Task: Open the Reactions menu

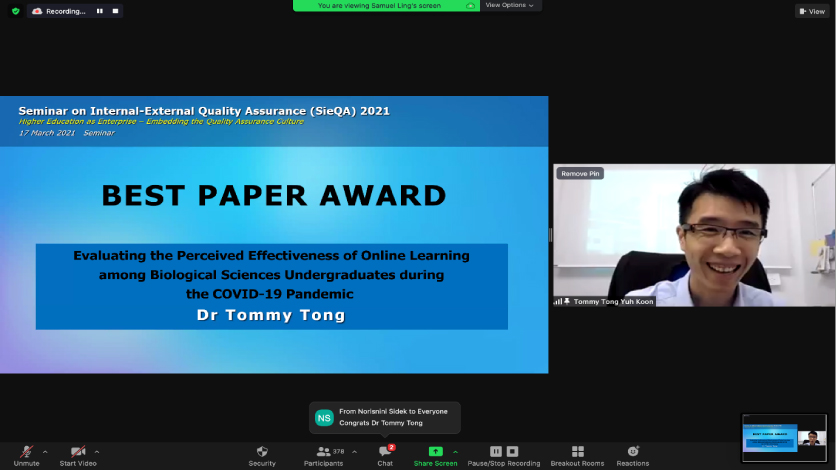Action: [x=633, y=456]
